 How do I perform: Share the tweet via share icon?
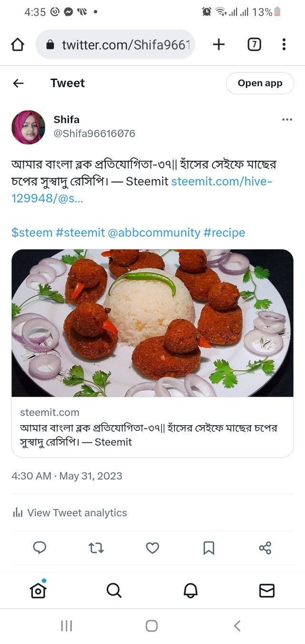point(265,548)
